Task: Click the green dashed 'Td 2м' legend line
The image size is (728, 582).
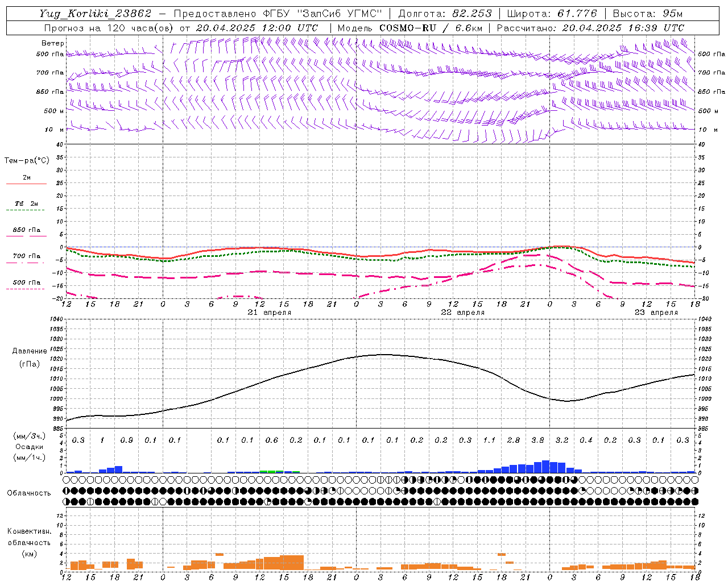Action: click(x=25, y=210)
